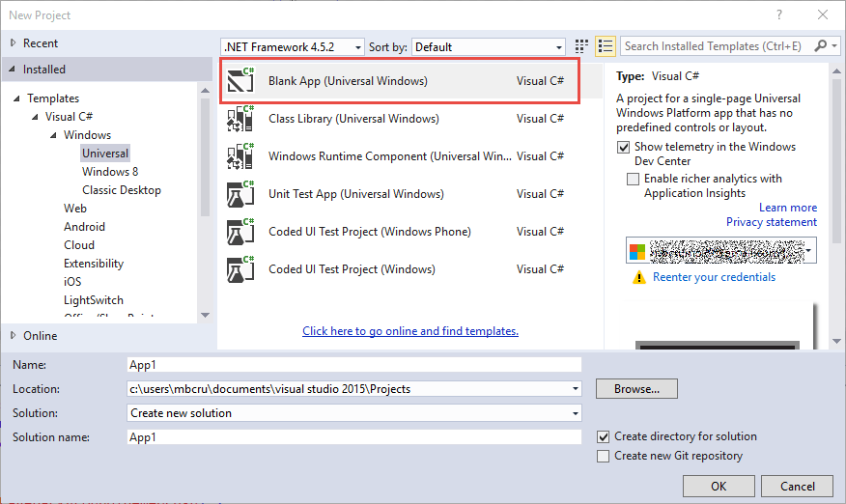Image resolution: width=846 pixels, height=504 pixels.
Task: Select Class Library (Universal Windows) text
Action: (353, 119)
